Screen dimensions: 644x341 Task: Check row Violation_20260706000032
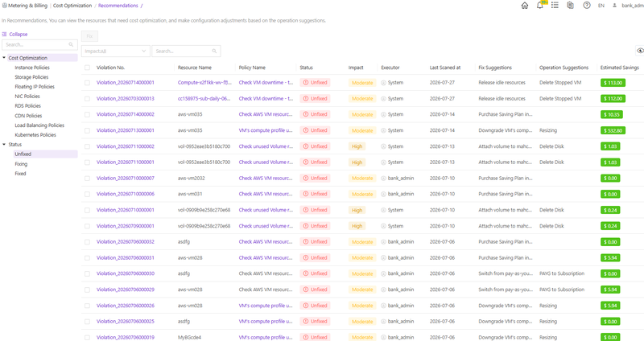pos(87,242)
